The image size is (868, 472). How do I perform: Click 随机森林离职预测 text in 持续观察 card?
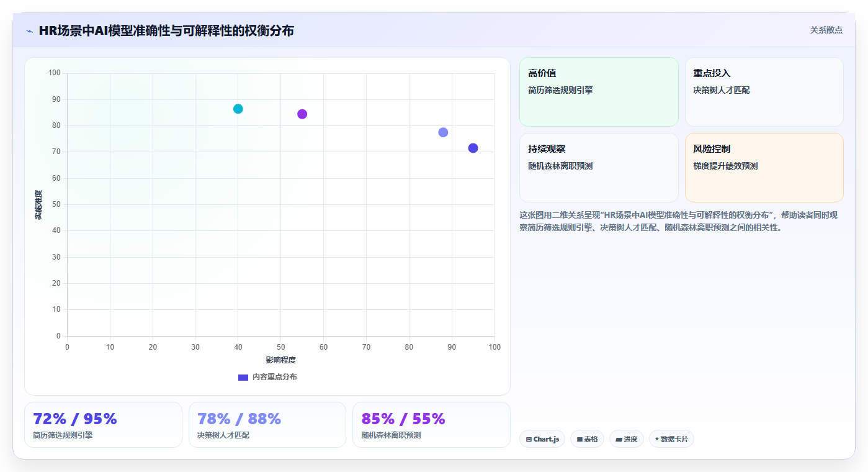point(560,166)
